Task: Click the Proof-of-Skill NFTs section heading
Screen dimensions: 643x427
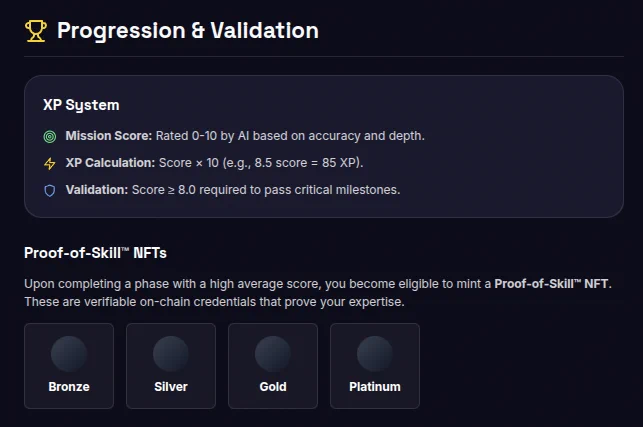Action: click(96, 253)
